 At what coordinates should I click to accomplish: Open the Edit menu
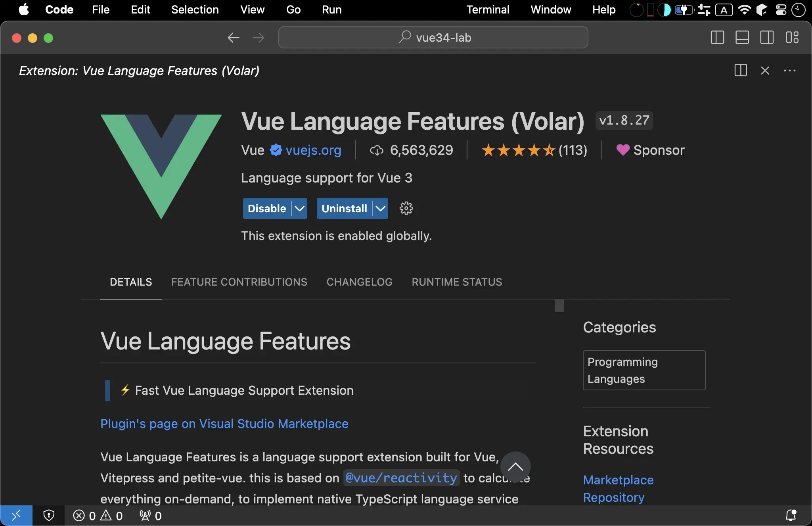(x=140, y=10)
